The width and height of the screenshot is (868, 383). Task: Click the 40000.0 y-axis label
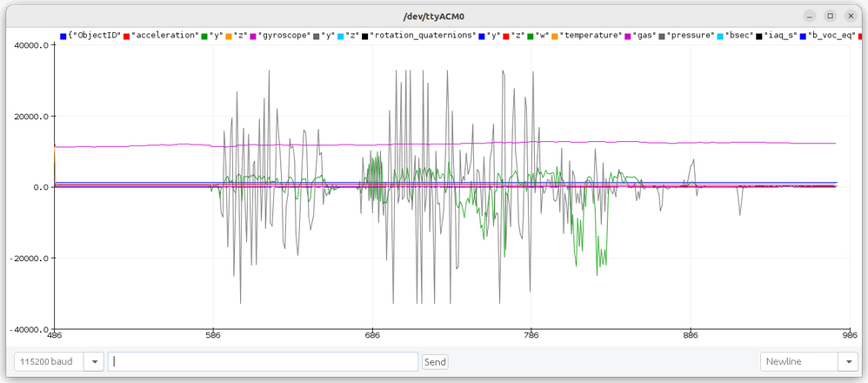[x=31, y=45]
